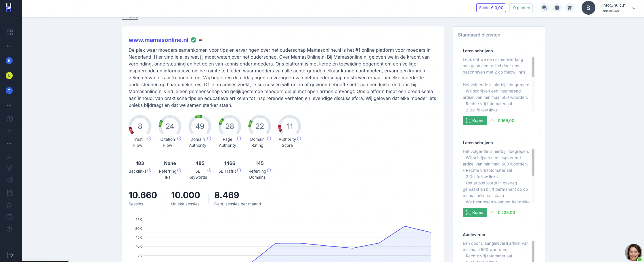Click the Authority Score info icon
Screen dimensions: 644x262
(299, 138)
